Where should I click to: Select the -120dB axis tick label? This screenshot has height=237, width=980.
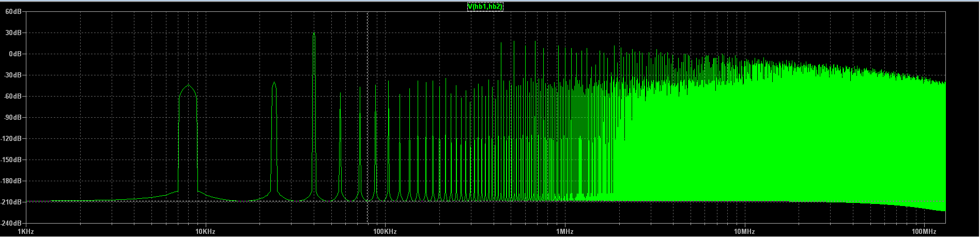tap(11, 139)
